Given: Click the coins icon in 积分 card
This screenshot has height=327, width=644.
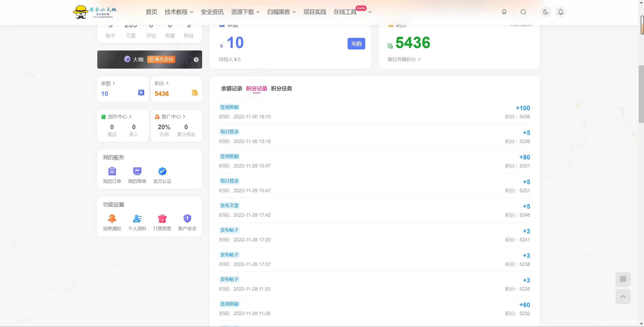Looking at the screenshot, I should [195, 93].
